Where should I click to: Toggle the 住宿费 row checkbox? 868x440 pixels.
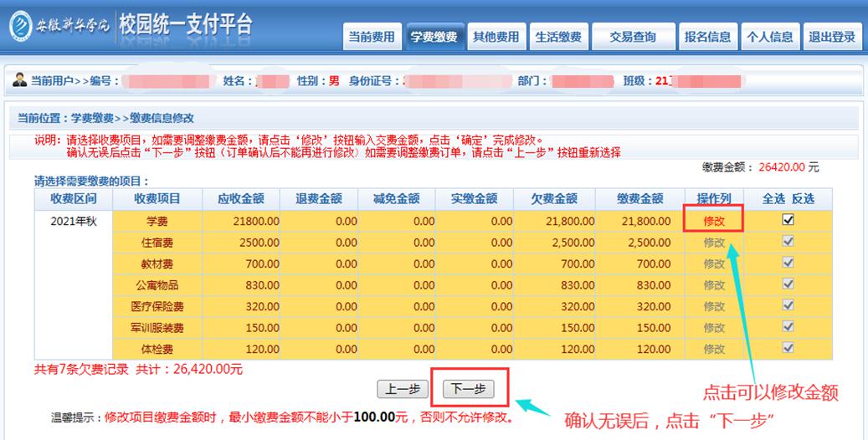(788, 241)
